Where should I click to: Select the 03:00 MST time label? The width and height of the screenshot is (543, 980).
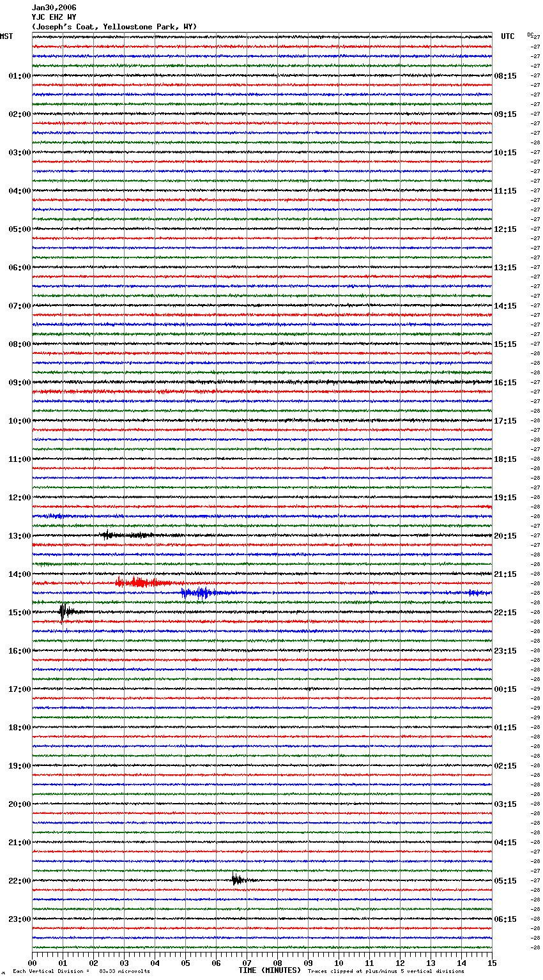20,153
